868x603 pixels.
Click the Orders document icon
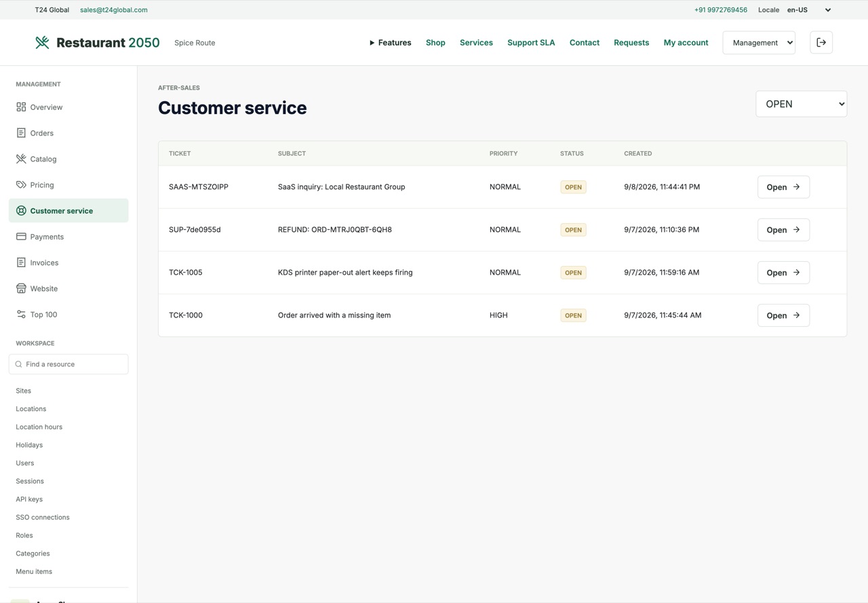(21, 133)
